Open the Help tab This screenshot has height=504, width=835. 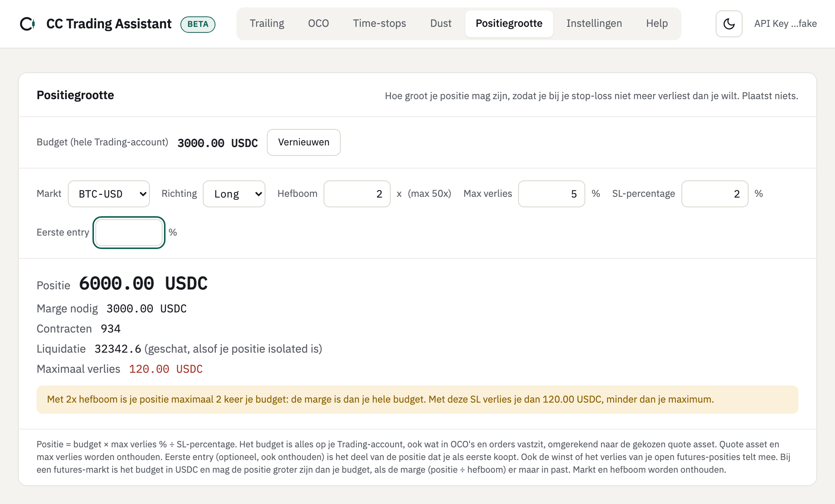point(657,23)
